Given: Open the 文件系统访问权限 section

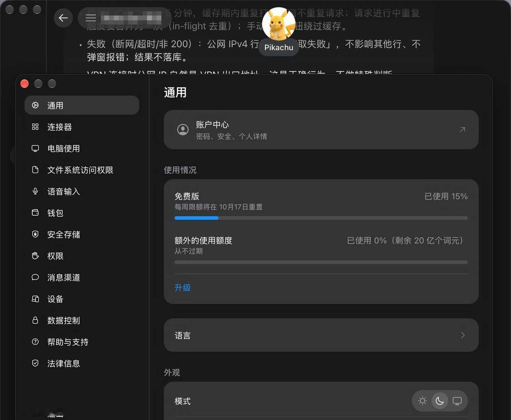Looking at the screenshot, I should pos(82,170).
